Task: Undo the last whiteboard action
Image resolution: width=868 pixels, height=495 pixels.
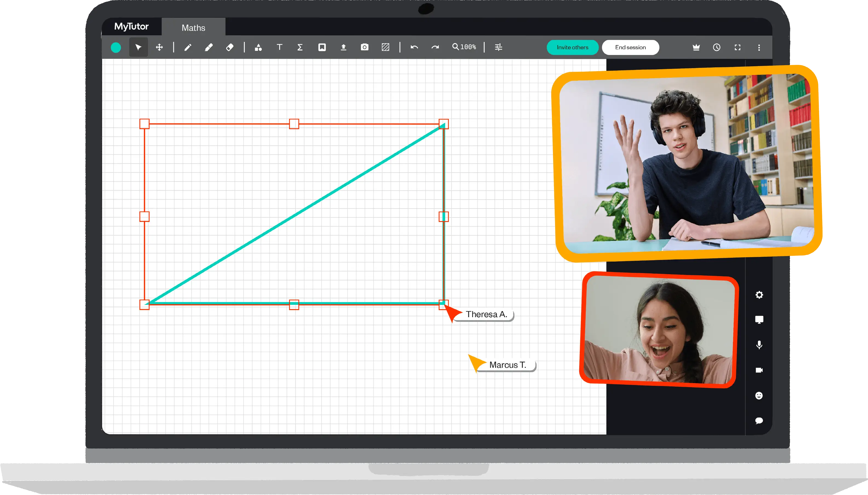Action: (414, 47)
